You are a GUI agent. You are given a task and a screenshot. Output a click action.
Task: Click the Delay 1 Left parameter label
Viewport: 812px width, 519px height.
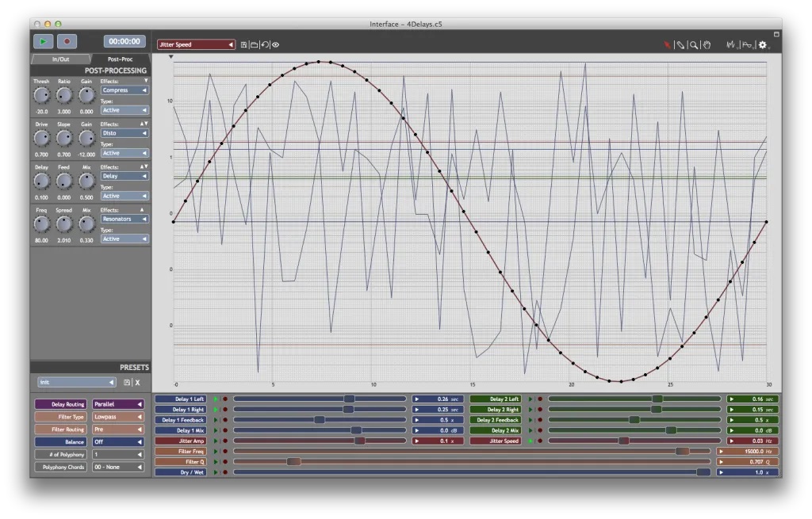181,399
